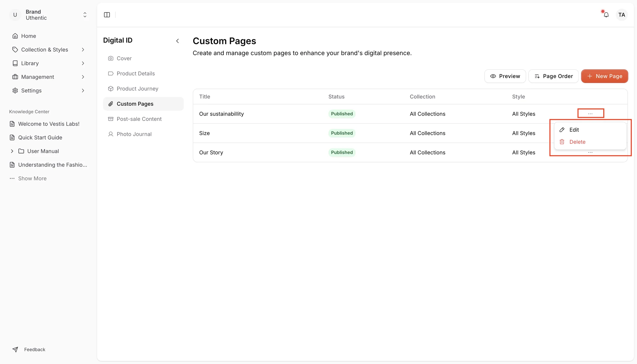The height and width of the screenshot is (364, 637).
Task: Open the notifications bell
Action: (x=606, y=15)
